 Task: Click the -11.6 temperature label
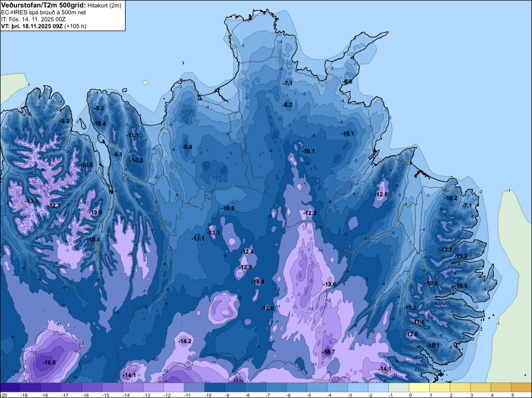(x=419, y=322)
